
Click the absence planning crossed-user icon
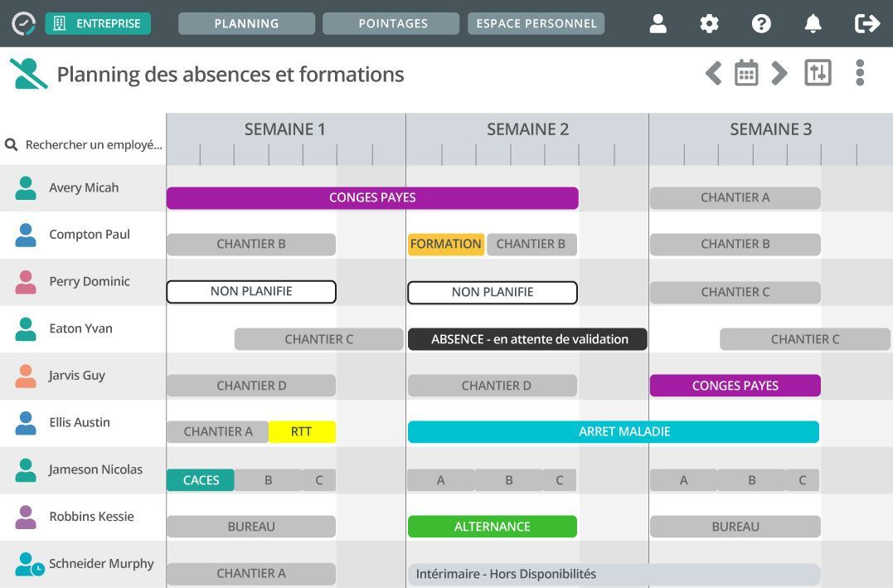click(x=27, y=74)
